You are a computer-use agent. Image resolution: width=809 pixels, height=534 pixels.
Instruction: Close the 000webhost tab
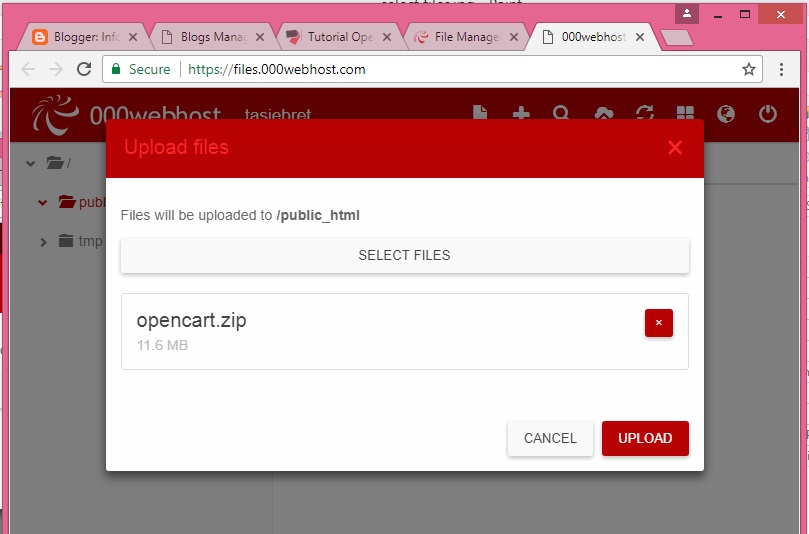[640, 37]
